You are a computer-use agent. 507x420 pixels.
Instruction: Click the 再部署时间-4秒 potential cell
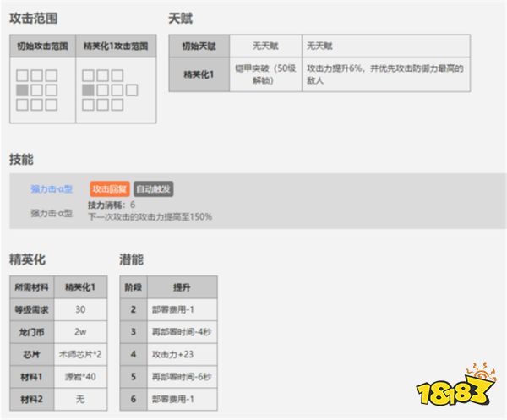180,331
